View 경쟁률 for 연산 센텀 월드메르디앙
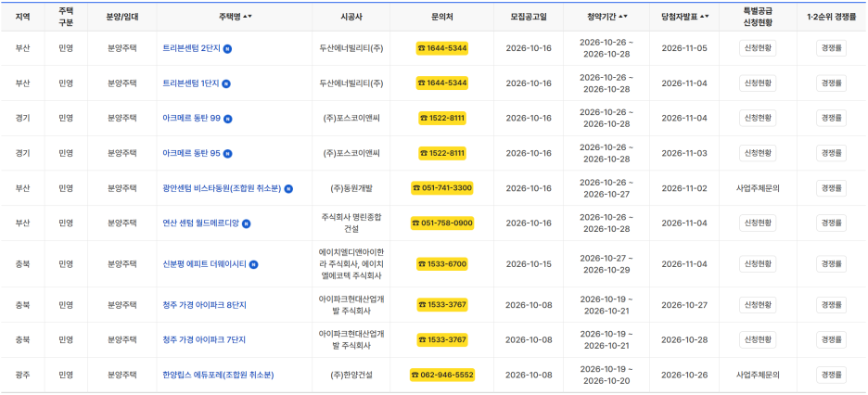This screenshot has width=868, height=395. pyautogui.click(x=831, y=223)
